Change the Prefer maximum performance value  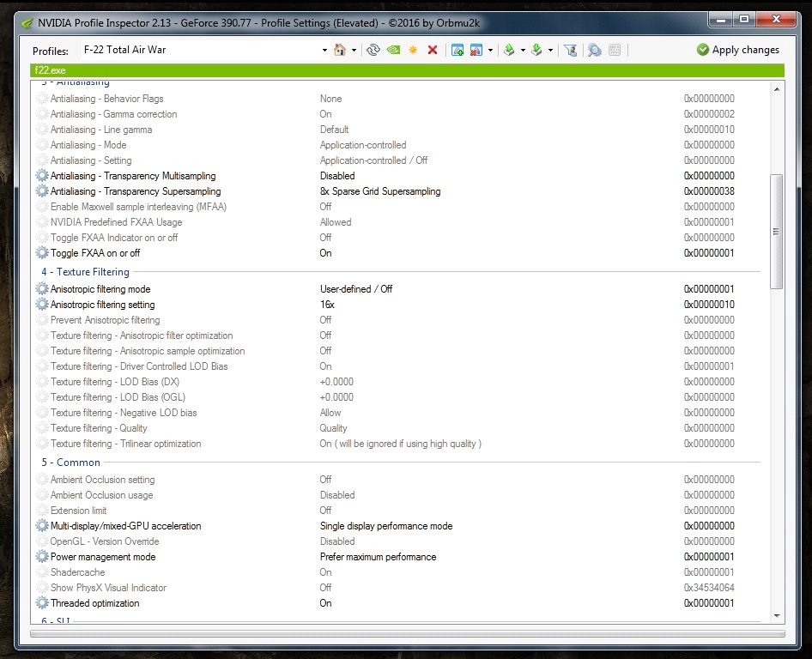pyautogui.click(x=378, y=557)
